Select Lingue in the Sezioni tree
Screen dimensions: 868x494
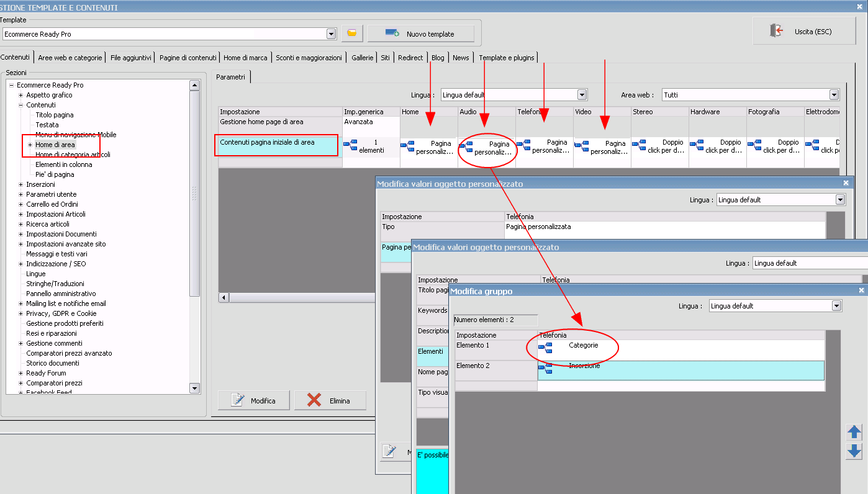(x=36, y=274)
